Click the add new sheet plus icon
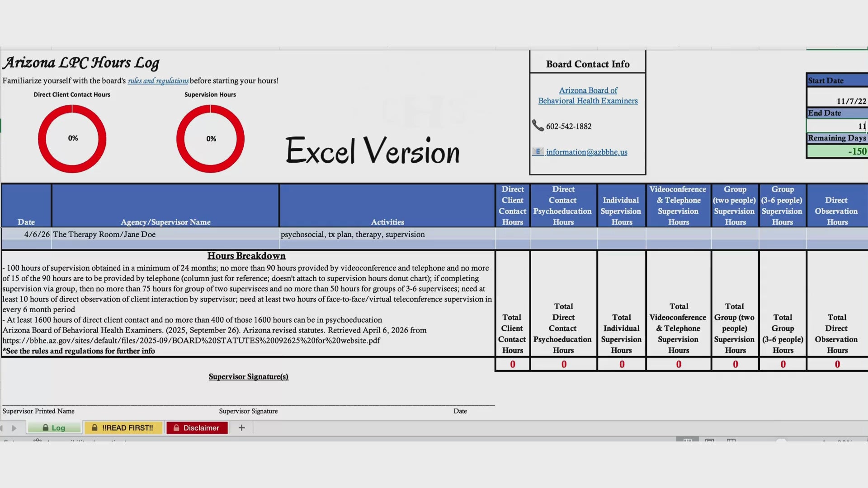This screenshot has width=868, height=488. coord(241,427)
